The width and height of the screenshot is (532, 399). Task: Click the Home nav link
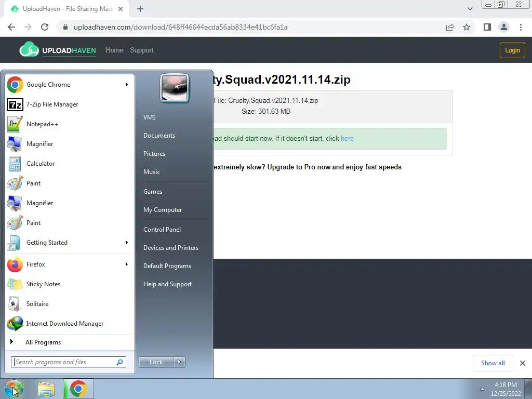(x=114, y=50)
